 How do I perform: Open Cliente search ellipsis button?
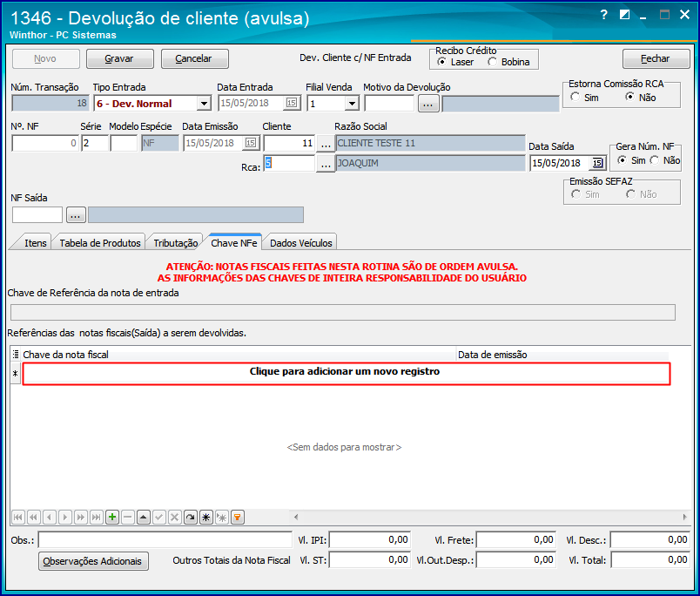326,144
